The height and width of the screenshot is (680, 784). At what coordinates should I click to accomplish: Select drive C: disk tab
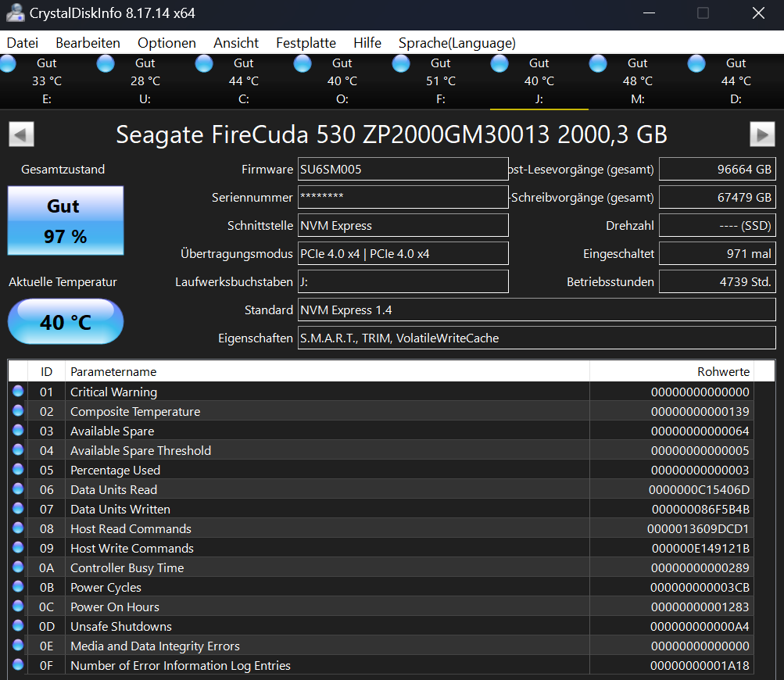coord(244,81)
